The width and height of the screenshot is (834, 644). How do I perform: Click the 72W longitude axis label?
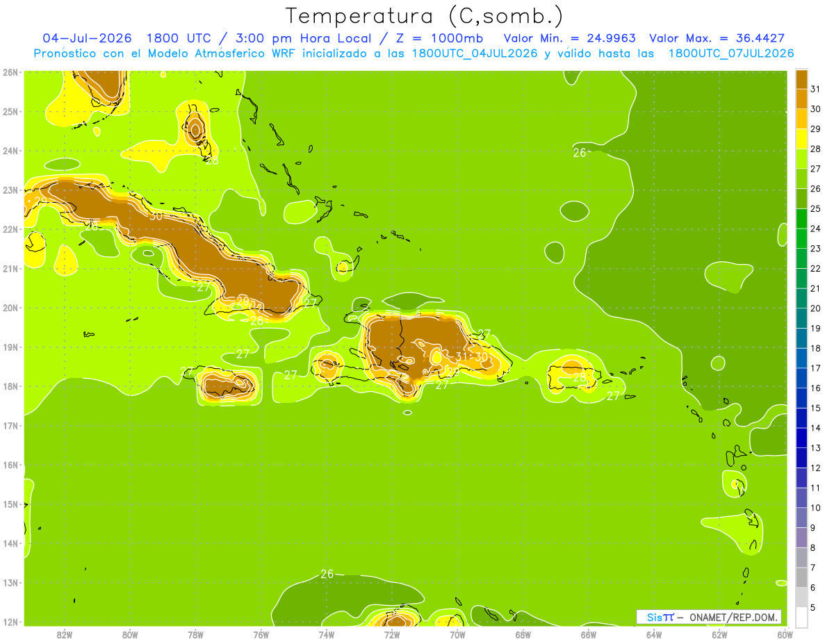392,634
